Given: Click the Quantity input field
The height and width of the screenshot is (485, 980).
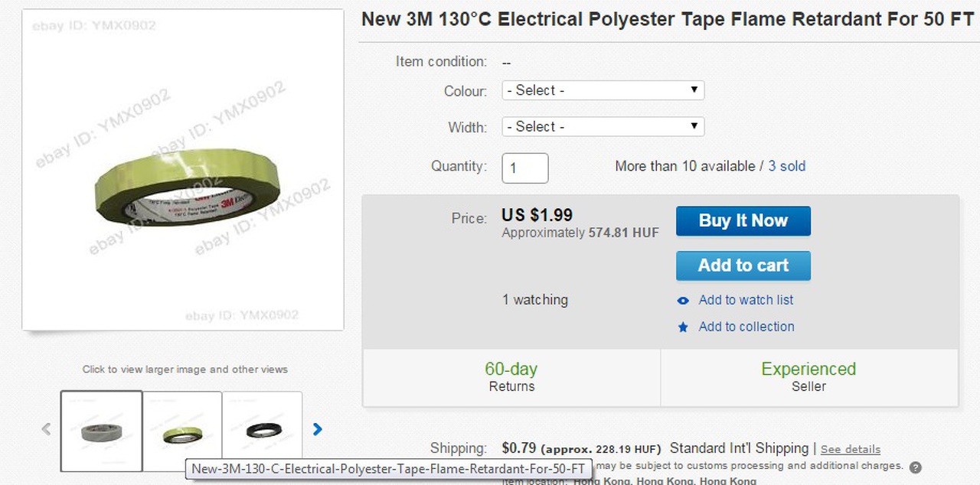Looking at the screenshot, I should (524, 168).
